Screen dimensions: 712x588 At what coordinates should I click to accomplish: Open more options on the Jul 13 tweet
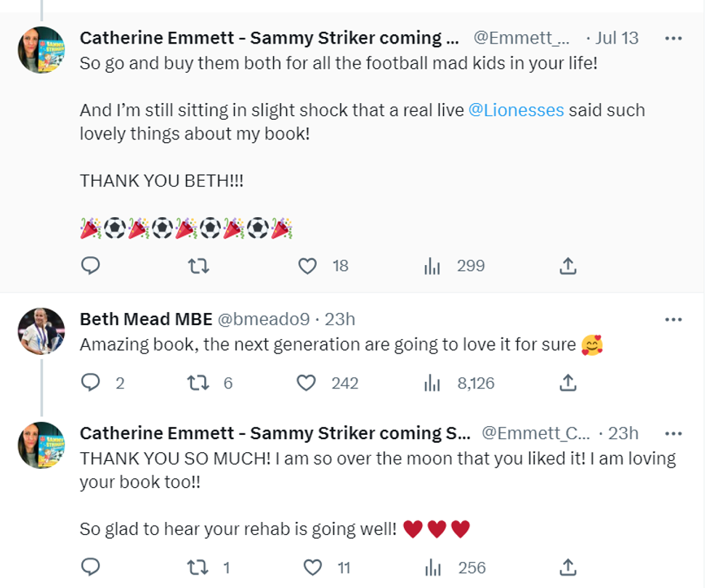(x=673, y=38)
